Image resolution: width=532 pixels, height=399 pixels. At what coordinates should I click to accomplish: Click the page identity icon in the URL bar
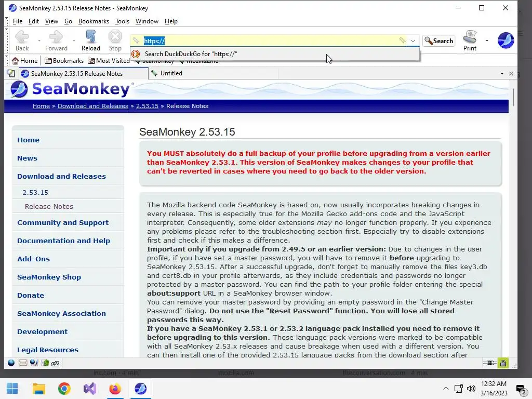click(x=136, y=41)
